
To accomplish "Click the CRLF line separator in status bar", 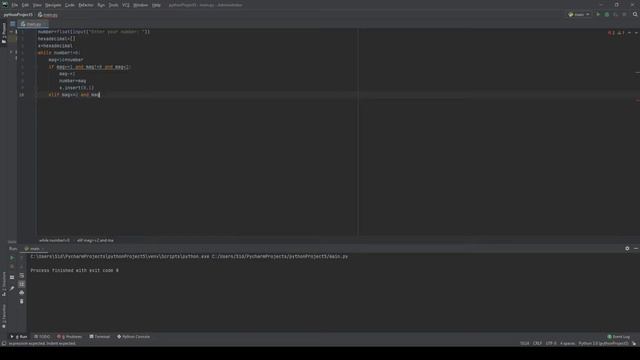I will click(x=538, y=344).
